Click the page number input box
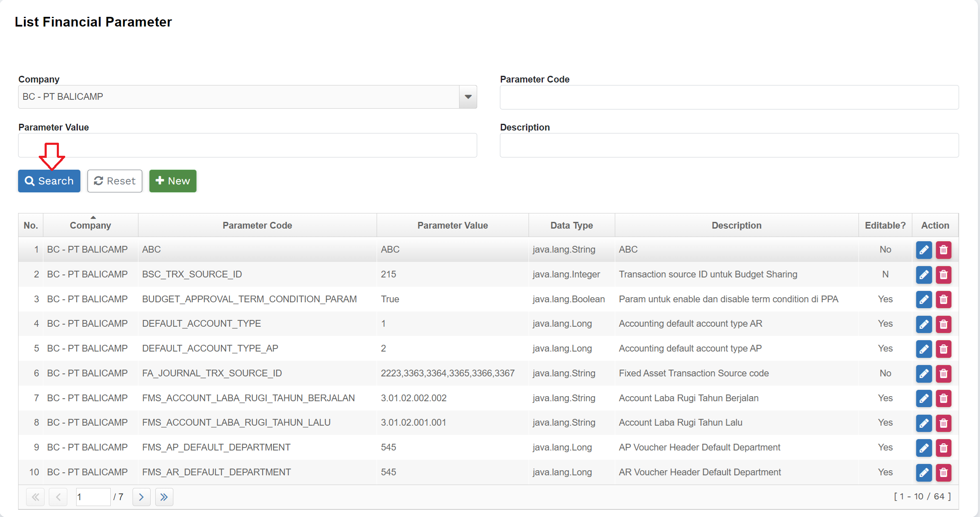 (x=93, y=497)
